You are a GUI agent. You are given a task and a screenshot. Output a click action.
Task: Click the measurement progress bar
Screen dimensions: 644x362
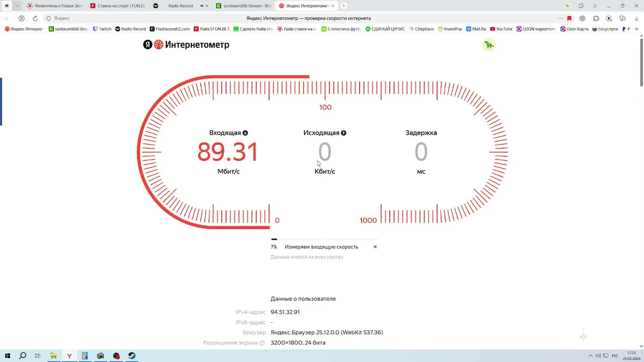(325, 239)
